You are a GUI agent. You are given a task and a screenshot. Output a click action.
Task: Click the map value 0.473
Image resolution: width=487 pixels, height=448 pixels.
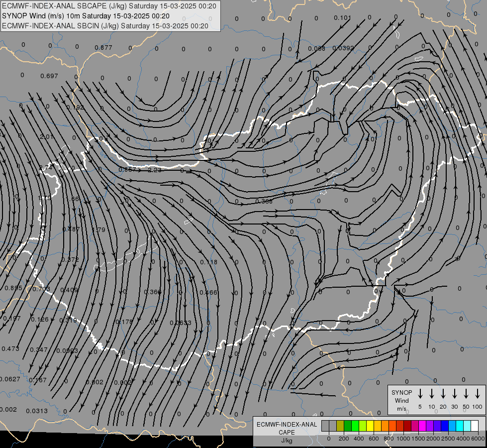(x=10, y=348)
